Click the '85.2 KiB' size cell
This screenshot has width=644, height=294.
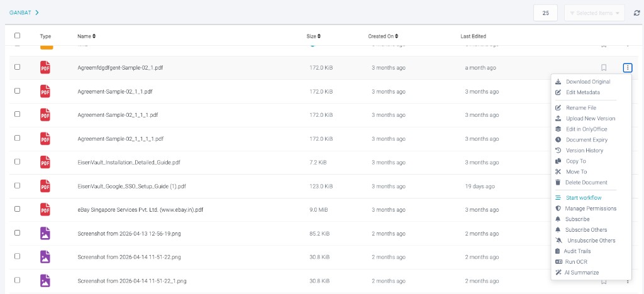point(319,233)
